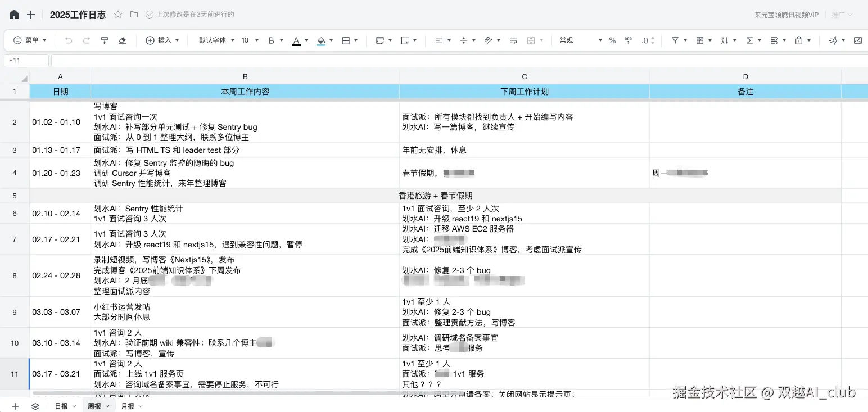This screenshot has height=412, width=868.
Task: Expand the 推广 dropdown at top right
Action: pos(842,15)
